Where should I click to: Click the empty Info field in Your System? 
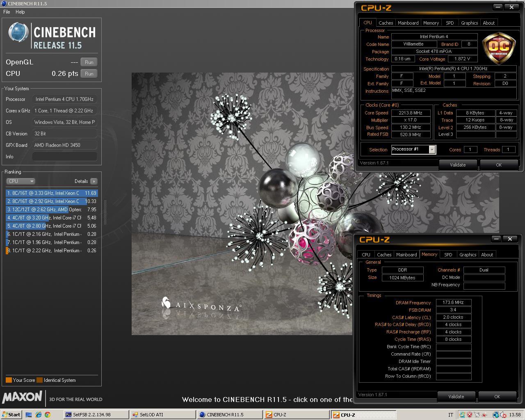[65, 157]
